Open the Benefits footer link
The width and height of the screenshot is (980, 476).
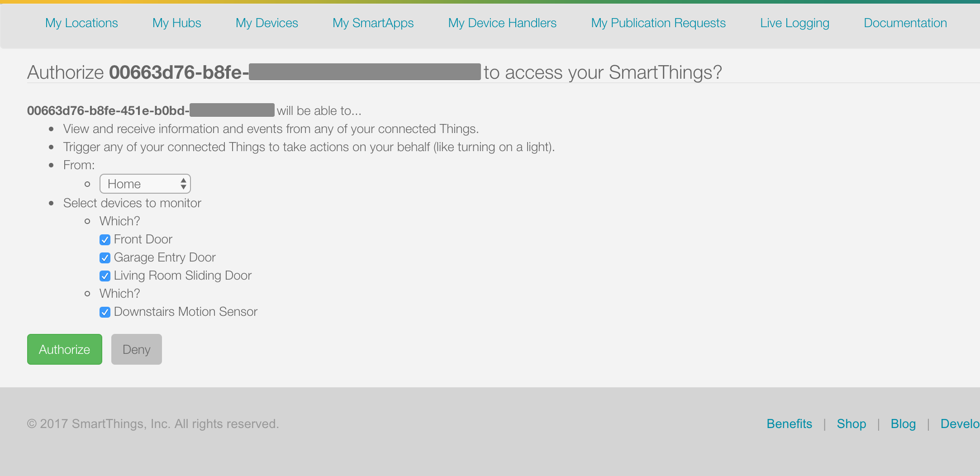coord(790,424)
